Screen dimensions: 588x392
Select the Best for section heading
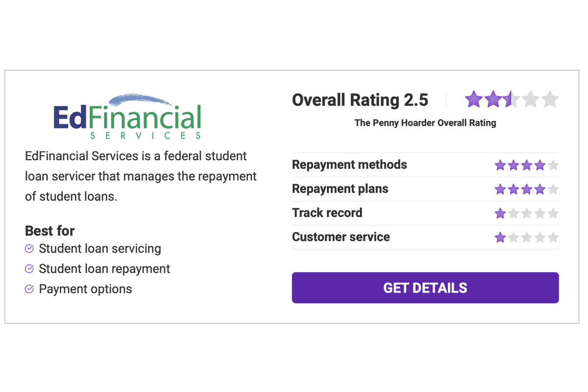point(49,230)
